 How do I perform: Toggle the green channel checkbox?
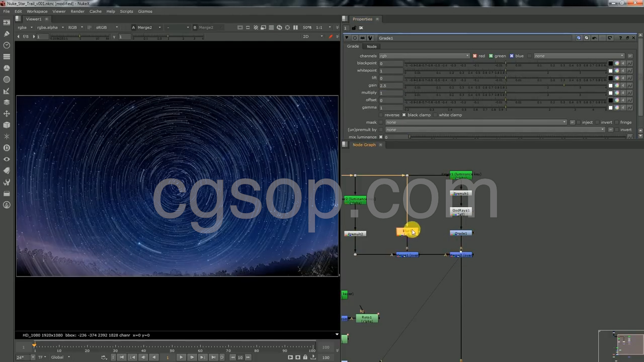(x=491, y=56)
